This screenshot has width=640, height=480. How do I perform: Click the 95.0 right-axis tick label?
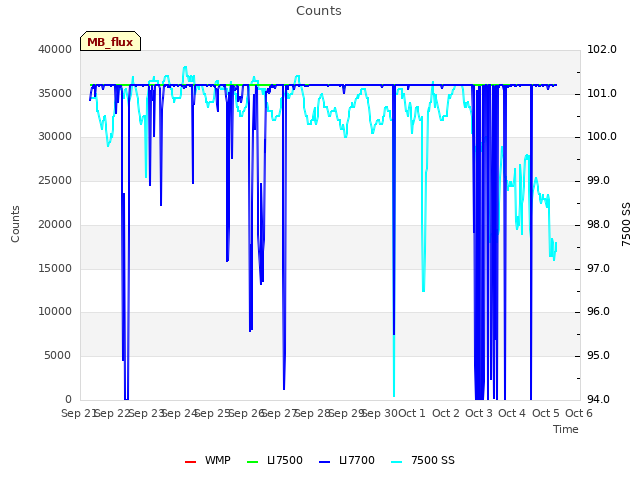(x=598, y=356)
